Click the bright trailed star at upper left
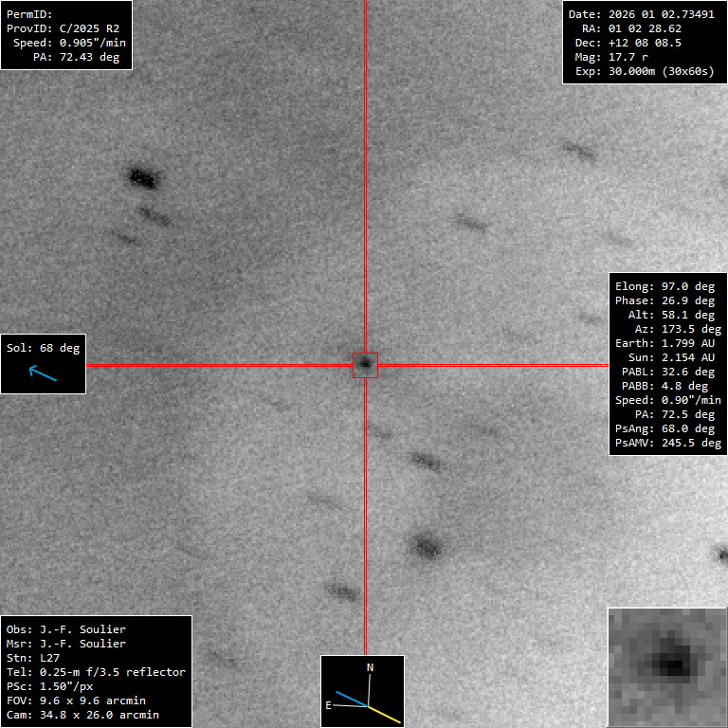The image size is (728, 728). click(142, 176)
